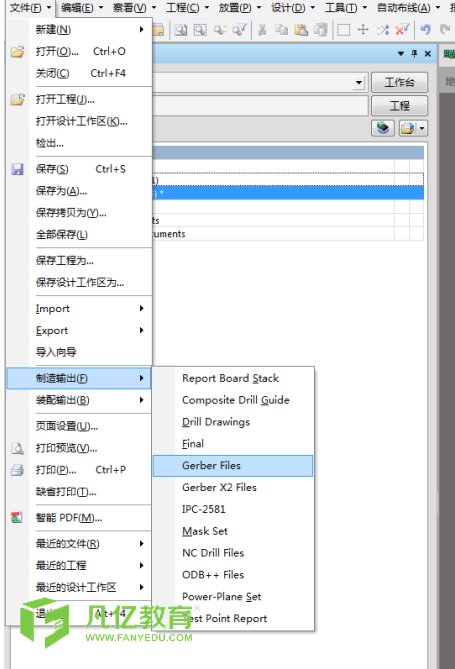This screenshot has width=455, height=669.
Task: Open the 编辑(E) menu
Action: [82, 8]
